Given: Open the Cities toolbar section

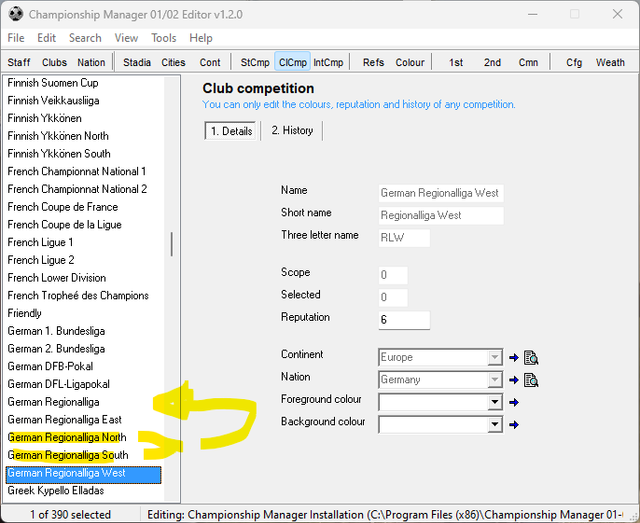Looking at the screenshot, I should (x=173, y=62).
